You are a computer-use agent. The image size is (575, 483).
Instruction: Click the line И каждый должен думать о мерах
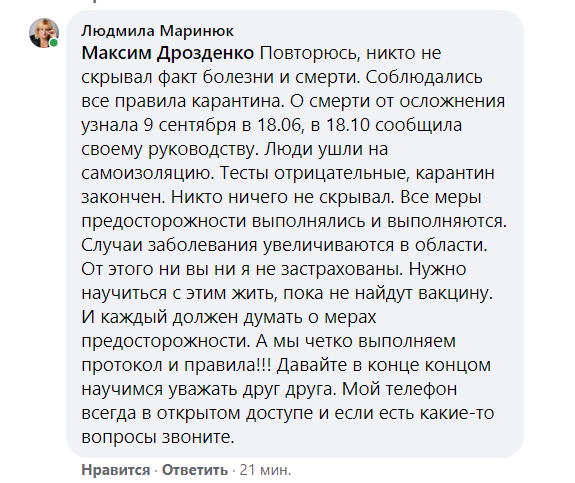pyautogui.click(x=229, y=317)
